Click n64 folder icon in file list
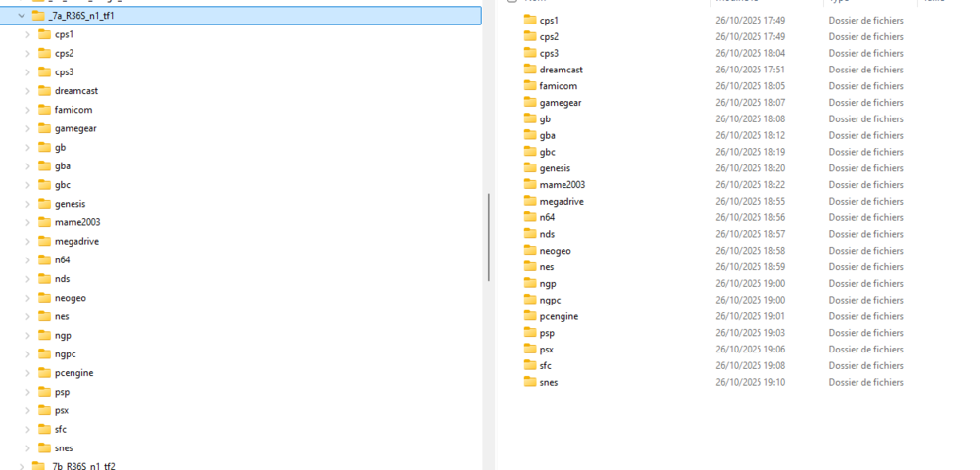Image resolution: width=980 pixels, height=470 pixels. click(x=530, y=217)
